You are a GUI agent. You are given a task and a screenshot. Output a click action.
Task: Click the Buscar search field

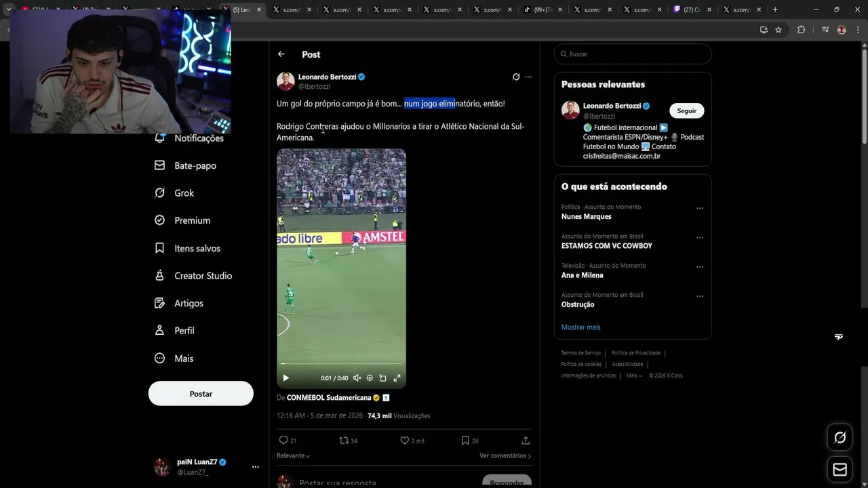pos(633,54)
